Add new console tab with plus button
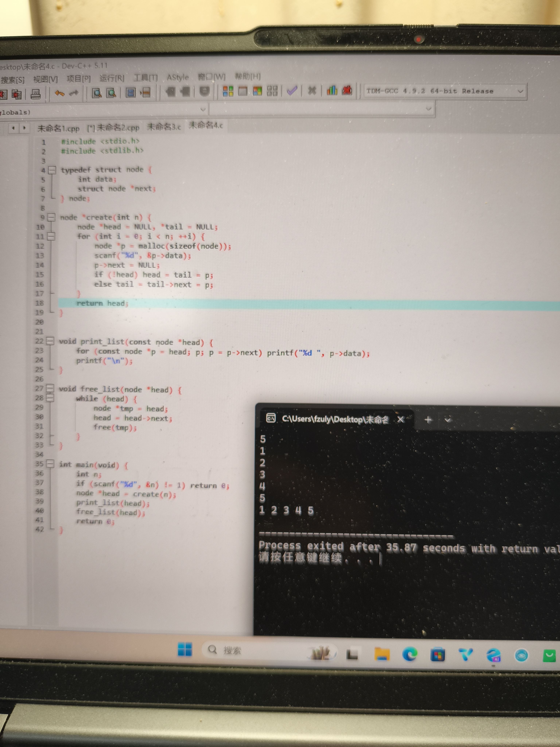Image resolution: width=560 pixels, height=747 pixels. pyautogui.click(x=428, y=420)
